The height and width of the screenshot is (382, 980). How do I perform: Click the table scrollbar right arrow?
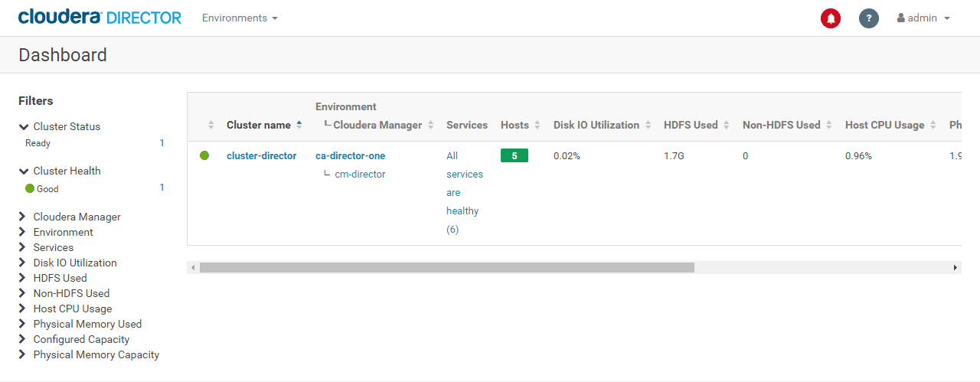tap(955, 268)
